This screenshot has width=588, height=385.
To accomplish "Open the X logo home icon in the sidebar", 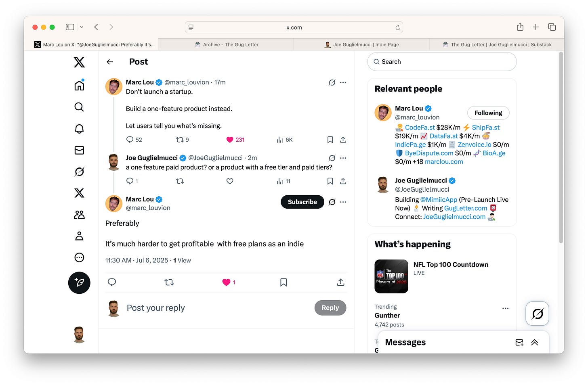I will click(79, 62).
